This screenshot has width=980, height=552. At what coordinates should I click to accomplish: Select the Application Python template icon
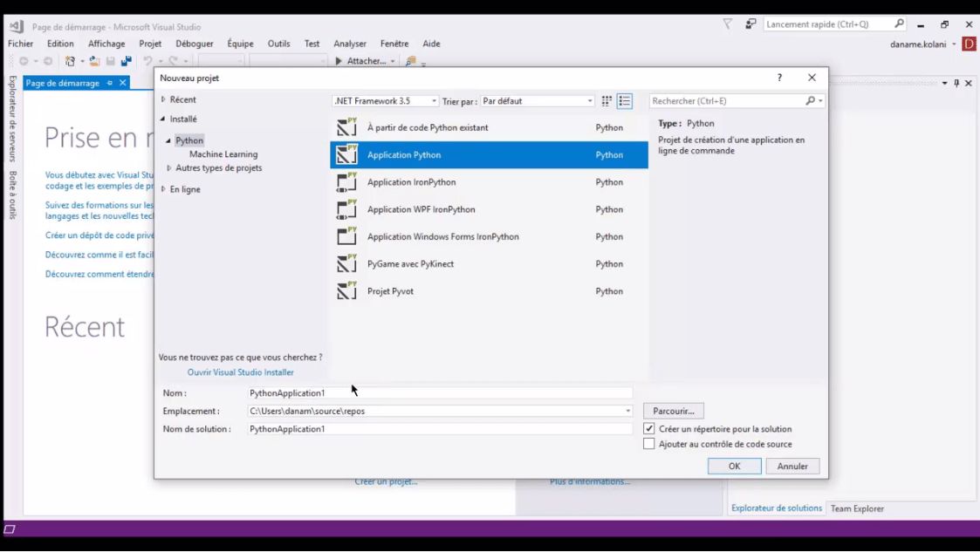click(x=346, y=154)
